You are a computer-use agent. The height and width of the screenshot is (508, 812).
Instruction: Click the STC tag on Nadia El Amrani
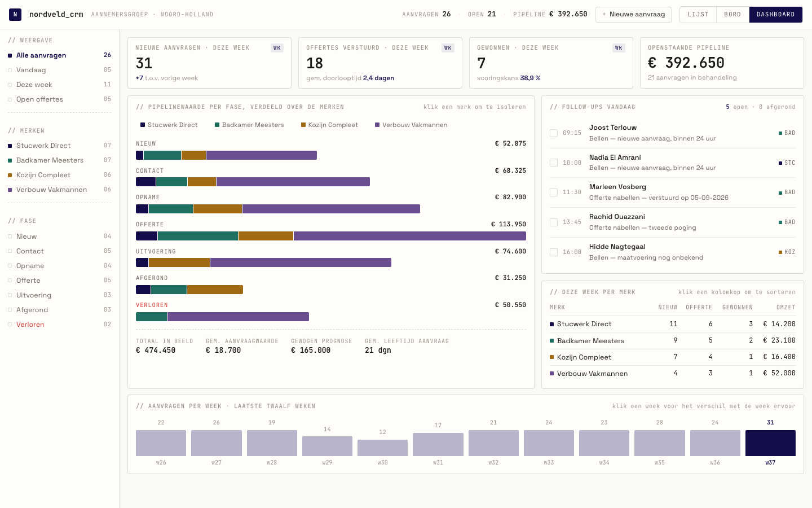[787, 163]
